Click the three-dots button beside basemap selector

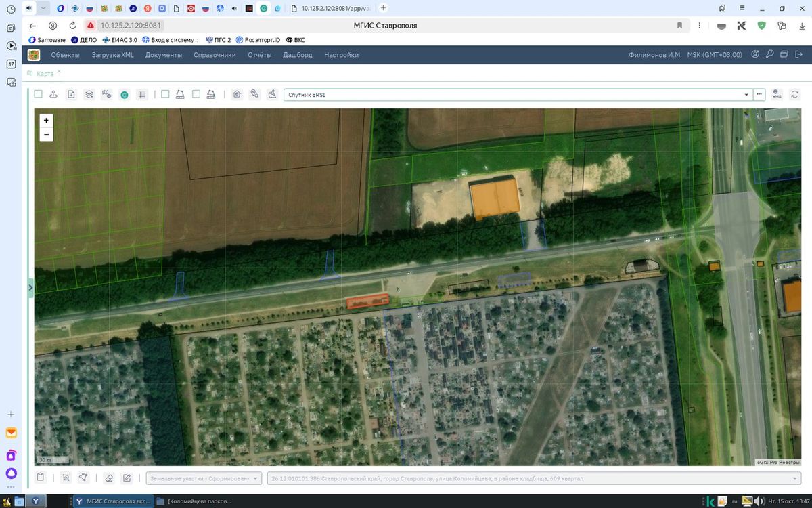click(x=760, y=95)
